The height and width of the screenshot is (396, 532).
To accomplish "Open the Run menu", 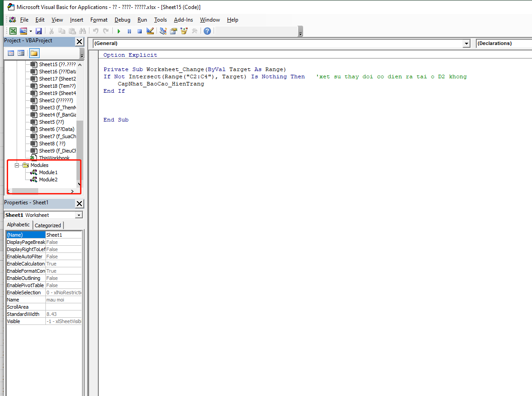I will pos(142,20).
